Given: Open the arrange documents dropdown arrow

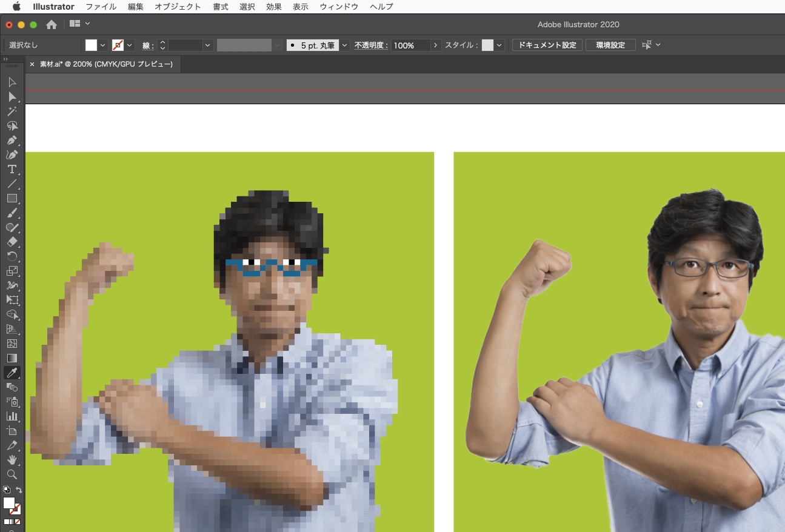Looking at the screenshot, I should pos(88,24).
